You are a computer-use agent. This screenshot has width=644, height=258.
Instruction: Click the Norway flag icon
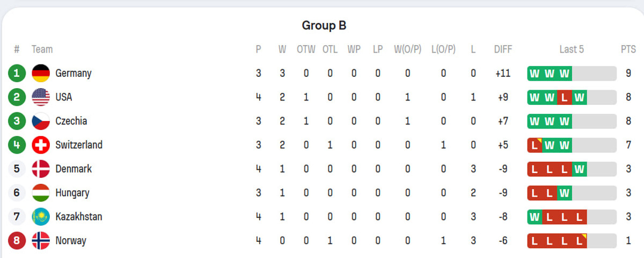tap(41, 241)
